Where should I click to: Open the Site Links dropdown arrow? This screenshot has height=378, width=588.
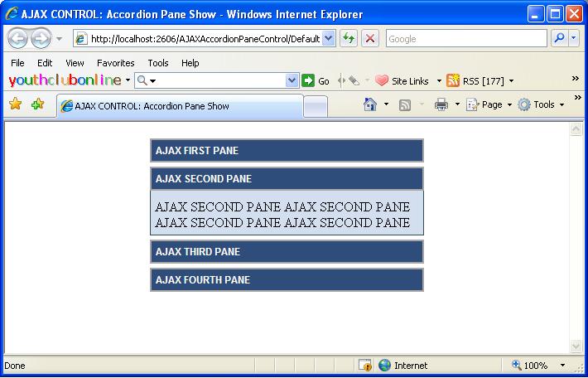tap(439, 80)
